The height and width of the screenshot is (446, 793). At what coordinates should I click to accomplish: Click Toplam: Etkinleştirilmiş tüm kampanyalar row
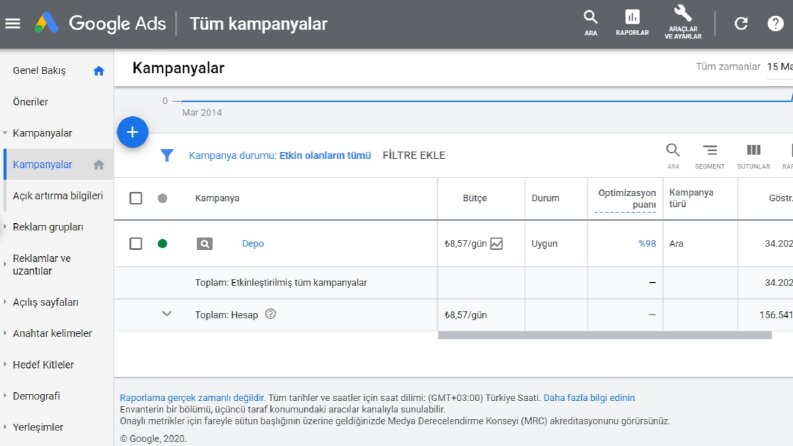(281, 283)
